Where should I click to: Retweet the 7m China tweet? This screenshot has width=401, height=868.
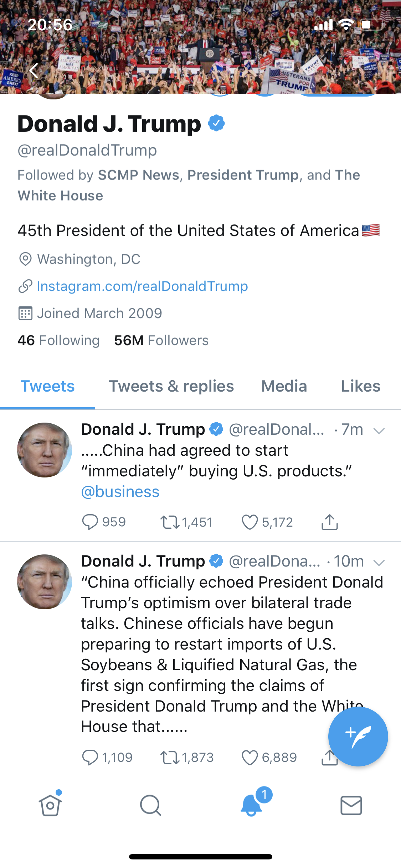click(170, 522)
